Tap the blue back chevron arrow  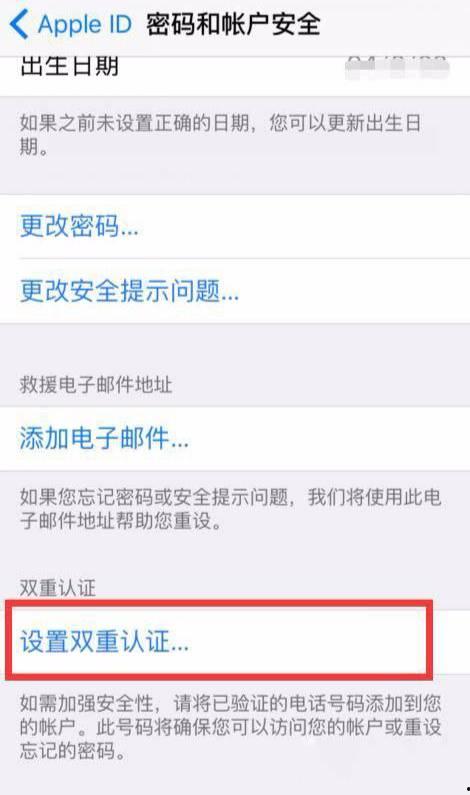(x=19, y=24)
